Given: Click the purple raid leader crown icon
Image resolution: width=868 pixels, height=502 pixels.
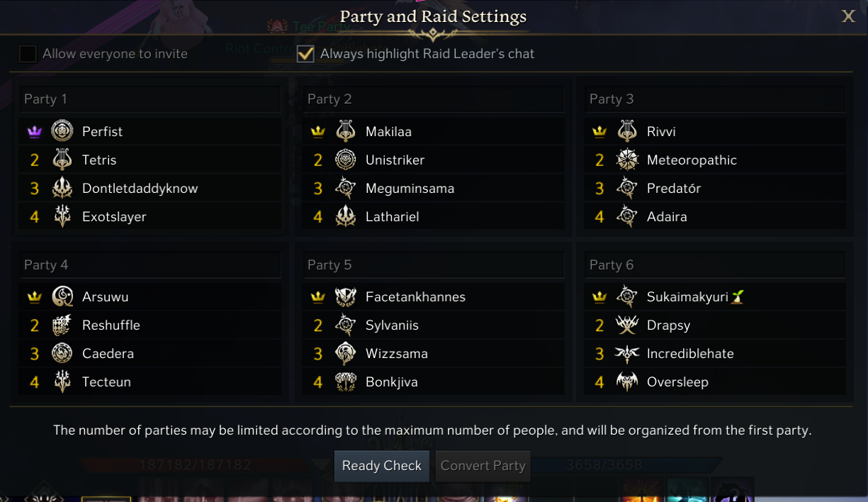Looking at the screenshot, I should click(x=34, y=132).
